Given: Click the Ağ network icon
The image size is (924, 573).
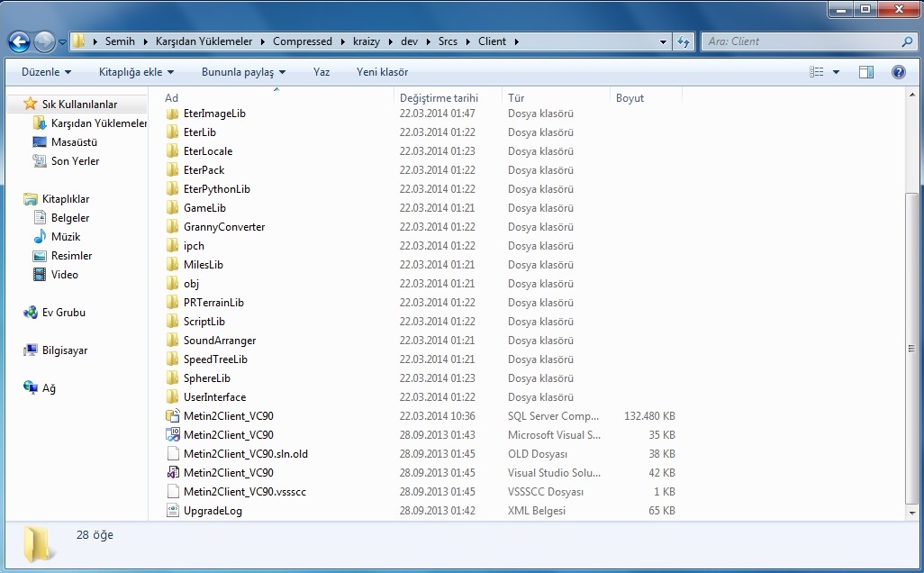Looking at the screenshot, I should [30, 388].
